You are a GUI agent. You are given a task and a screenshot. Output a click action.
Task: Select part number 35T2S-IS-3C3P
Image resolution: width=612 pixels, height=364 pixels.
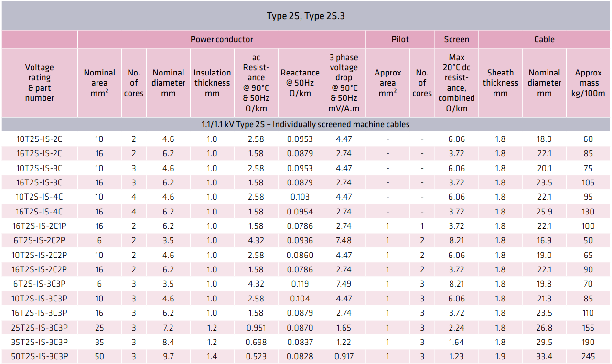(x=40, y=342)
